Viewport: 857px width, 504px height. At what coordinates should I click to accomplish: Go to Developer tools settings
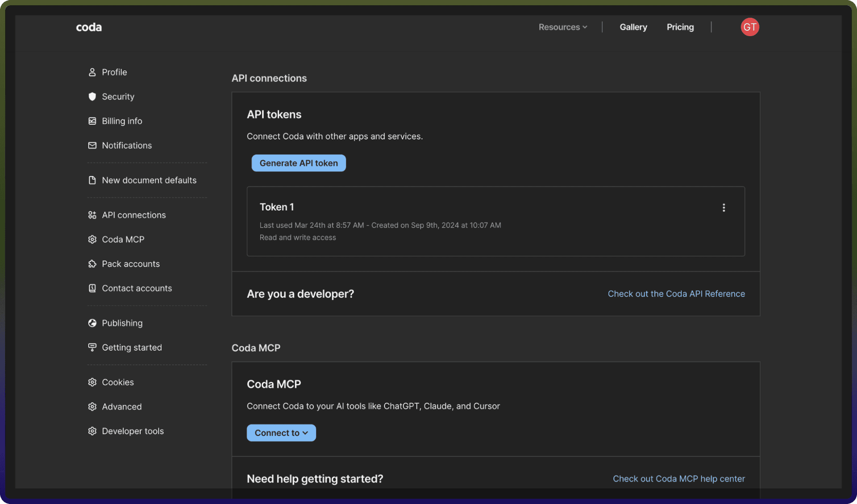point(133,431)
